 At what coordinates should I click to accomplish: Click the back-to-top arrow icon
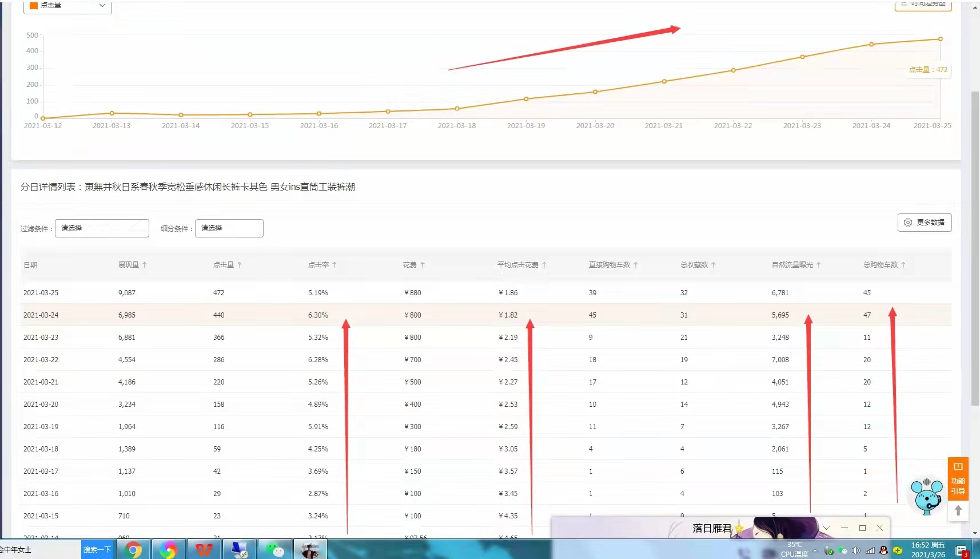(958, 510)
